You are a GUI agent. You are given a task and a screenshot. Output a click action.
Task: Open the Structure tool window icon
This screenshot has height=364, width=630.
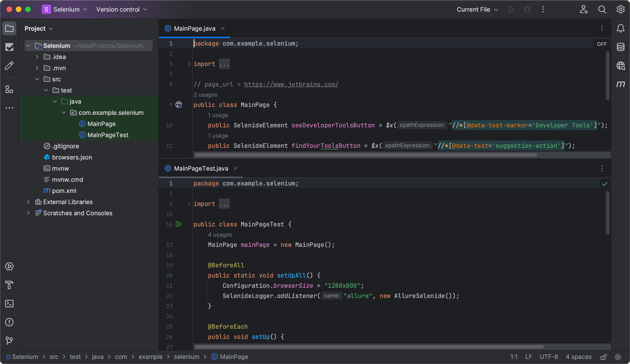point(9,89)
